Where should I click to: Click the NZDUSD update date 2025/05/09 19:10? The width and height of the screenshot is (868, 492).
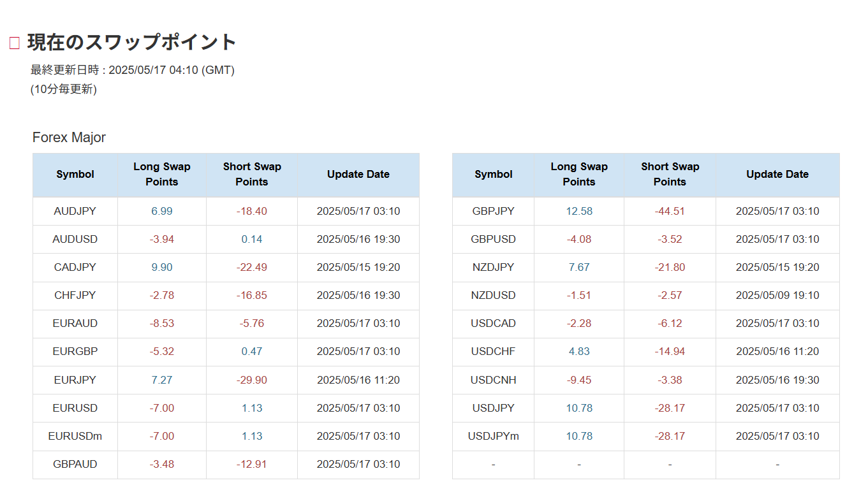tap(777, 296)
